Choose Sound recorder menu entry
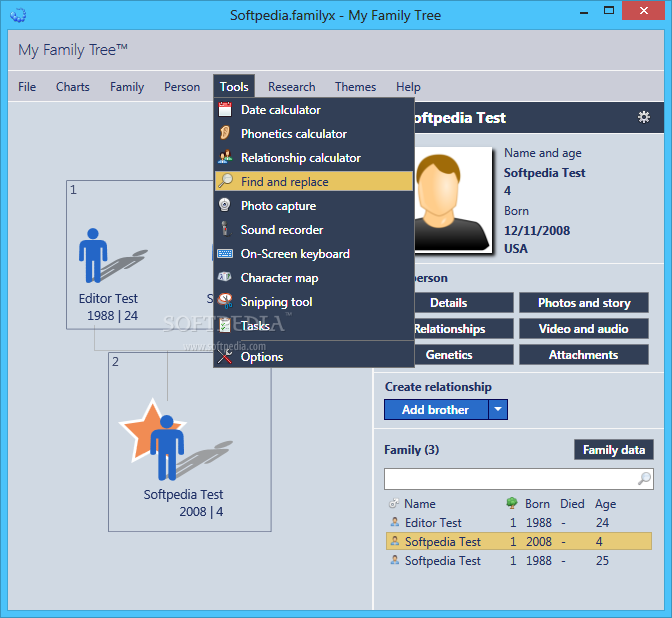 314,230
